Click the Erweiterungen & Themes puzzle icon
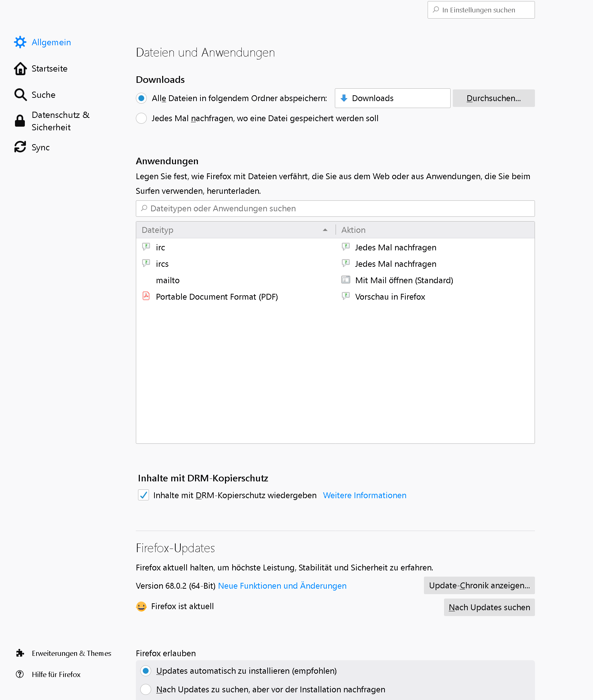The image size is (593, 700). [x=20, y=653]
